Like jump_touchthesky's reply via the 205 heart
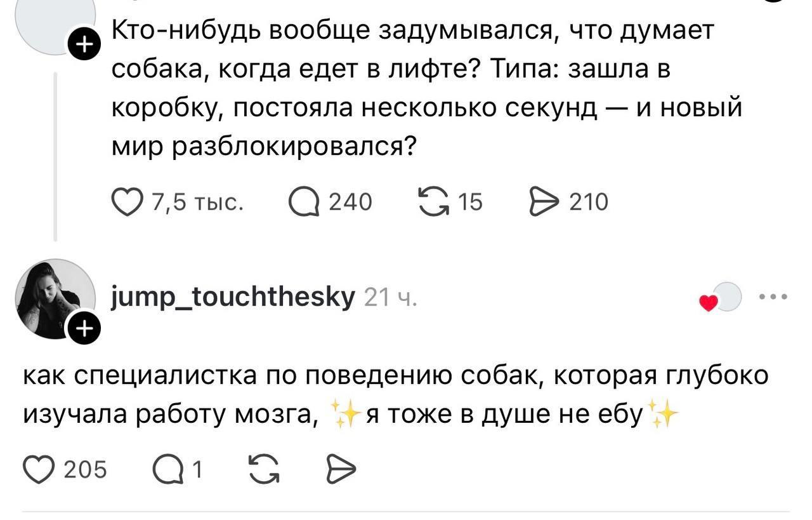This screenshot has height=520, width=812. pyautogui.click(x=38, y=470)
